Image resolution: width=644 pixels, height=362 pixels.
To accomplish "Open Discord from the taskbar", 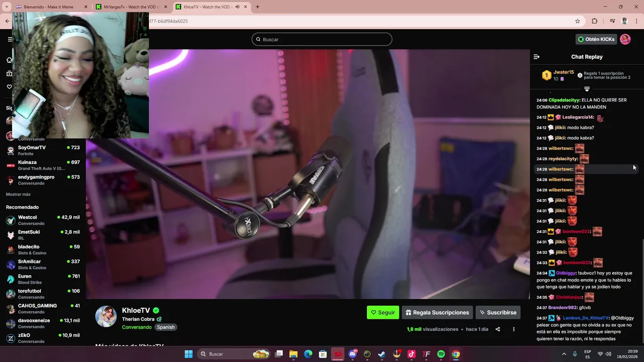I will pyautogui.click(x=352, y=354).
